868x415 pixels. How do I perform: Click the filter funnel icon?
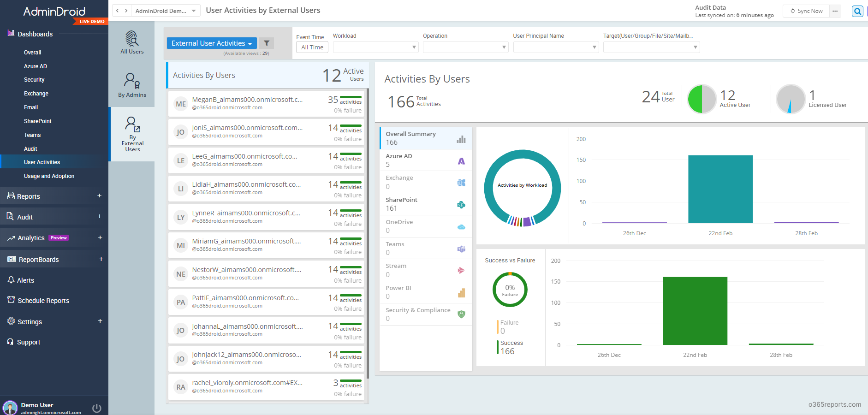[x=267, y=43]
